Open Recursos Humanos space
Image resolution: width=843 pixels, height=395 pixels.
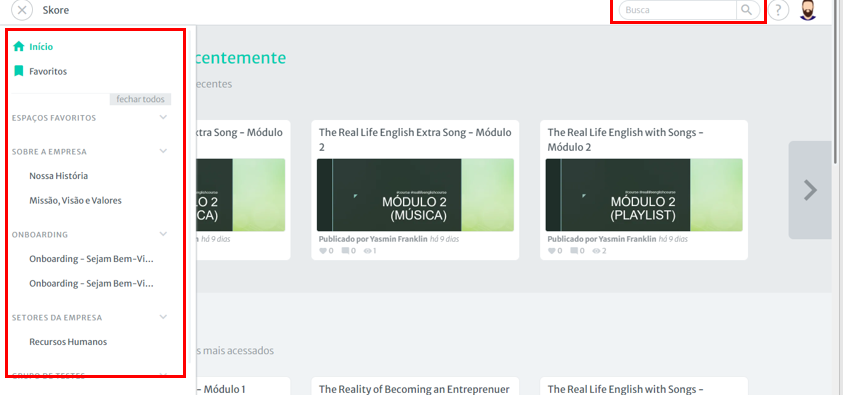68,342
